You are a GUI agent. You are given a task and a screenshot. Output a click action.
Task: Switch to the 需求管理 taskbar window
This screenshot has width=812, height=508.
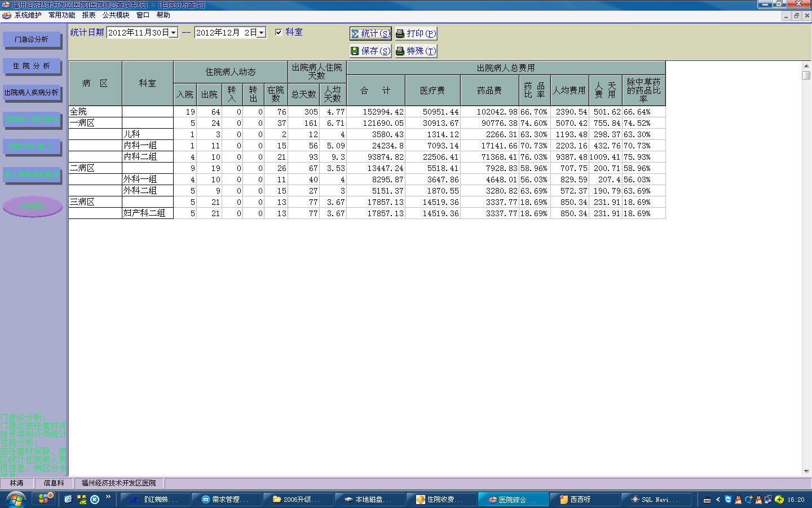coord(227,500)
